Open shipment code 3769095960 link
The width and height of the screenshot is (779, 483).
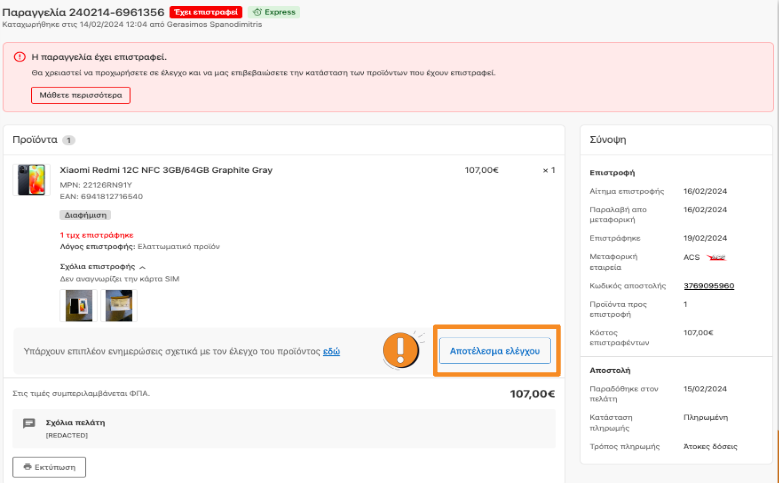708,286
